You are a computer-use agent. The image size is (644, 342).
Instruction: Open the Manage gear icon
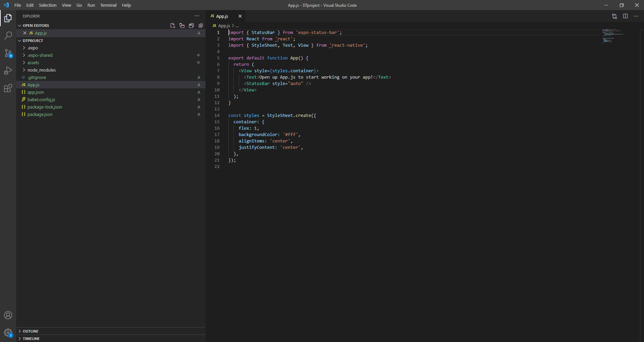[x=8, y=333]
